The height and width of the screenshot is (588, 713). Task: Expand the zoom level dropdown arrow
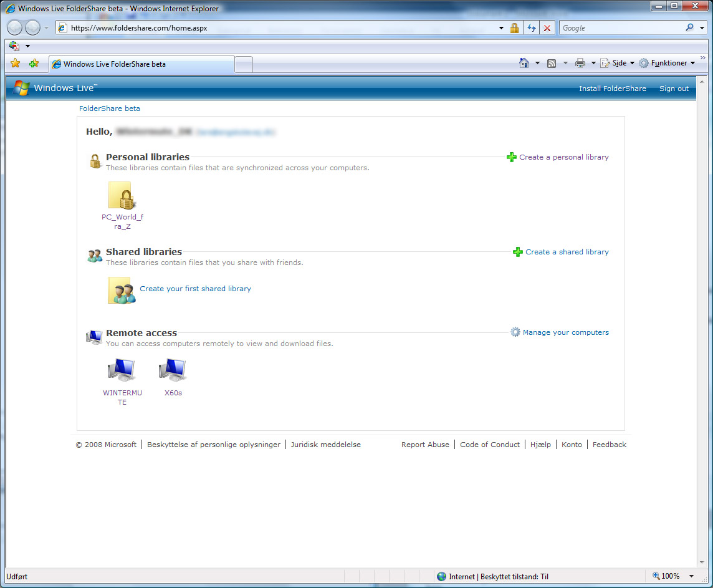point(692,576)
